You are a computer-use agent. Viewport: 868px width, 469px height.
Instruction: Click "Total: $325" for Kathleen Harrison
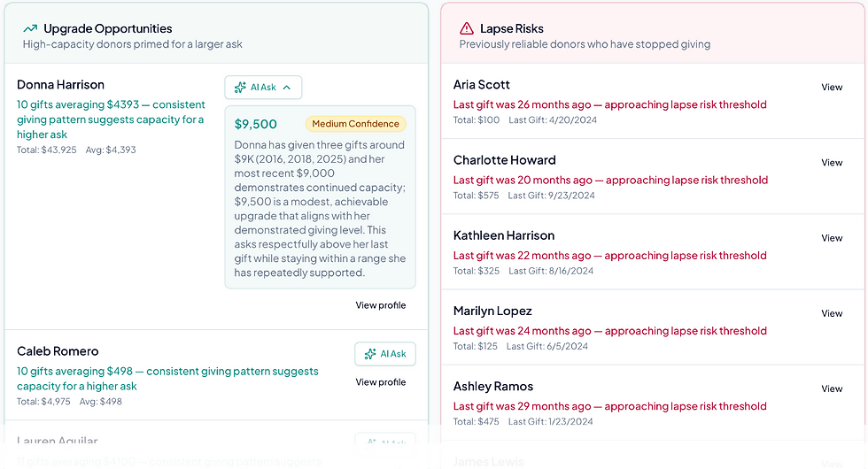pos(477,271)
